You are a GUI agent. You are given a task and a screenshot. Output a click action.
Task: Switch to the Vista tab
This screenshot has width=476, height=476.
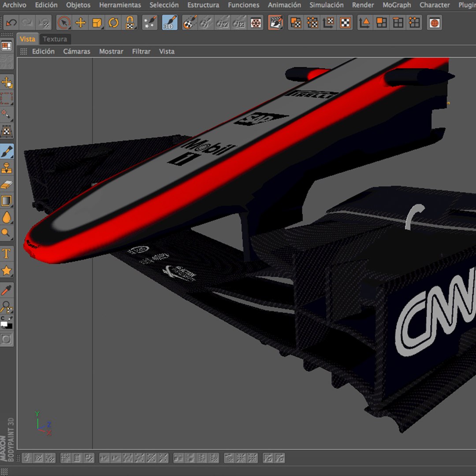click(27, 39)
